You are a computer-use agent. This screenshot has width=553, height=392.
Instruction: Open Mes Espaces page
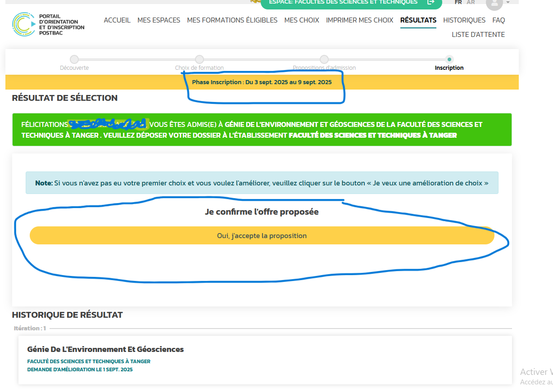click(159, 20)
